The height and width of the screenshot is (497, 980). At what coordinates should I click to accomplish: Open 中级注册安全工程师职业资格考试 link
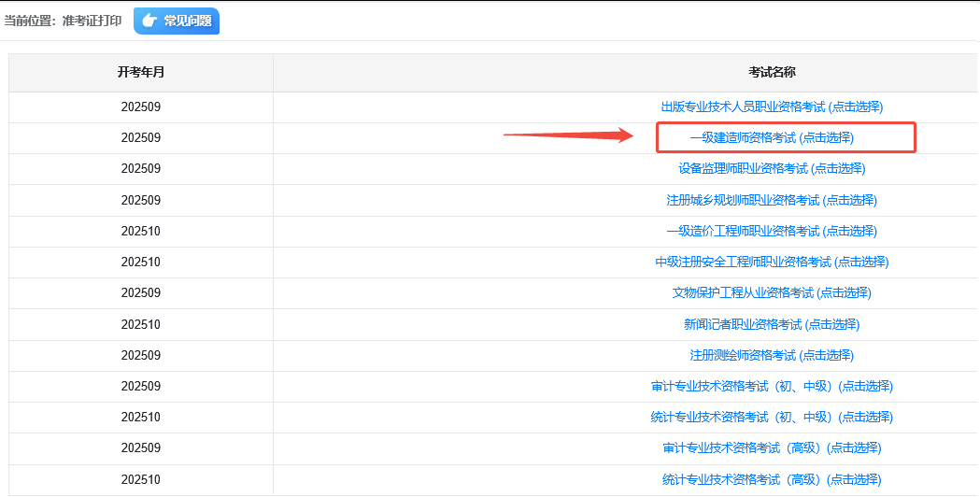772,262
